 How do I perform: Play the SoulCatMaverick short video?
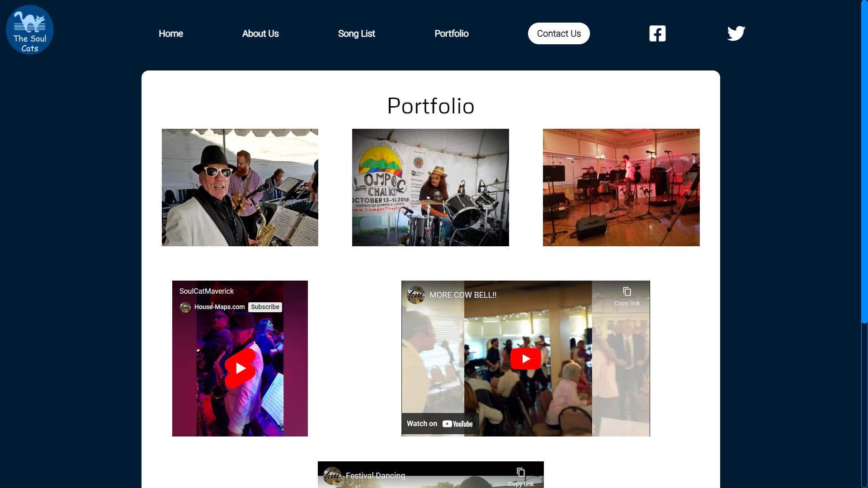[x=240, y=368]
